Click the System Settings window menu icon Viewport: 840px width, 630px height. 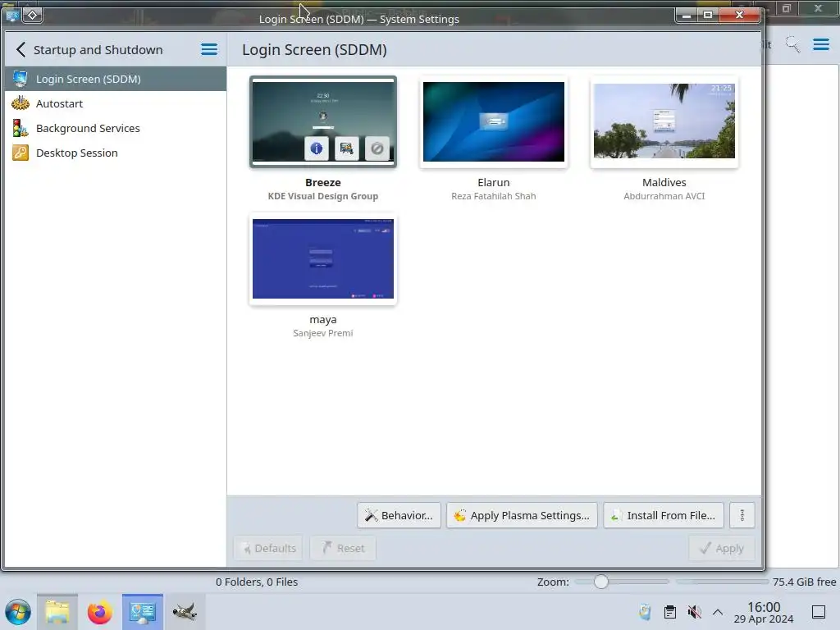11,15
